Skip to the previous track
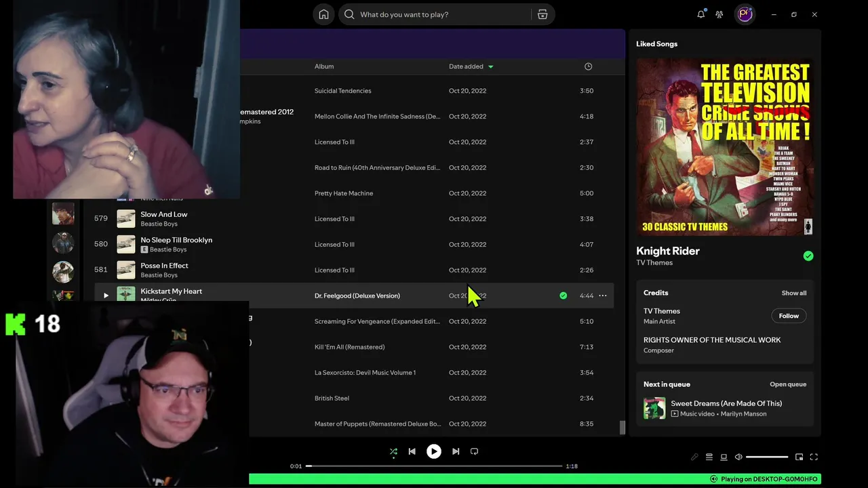 412,451
